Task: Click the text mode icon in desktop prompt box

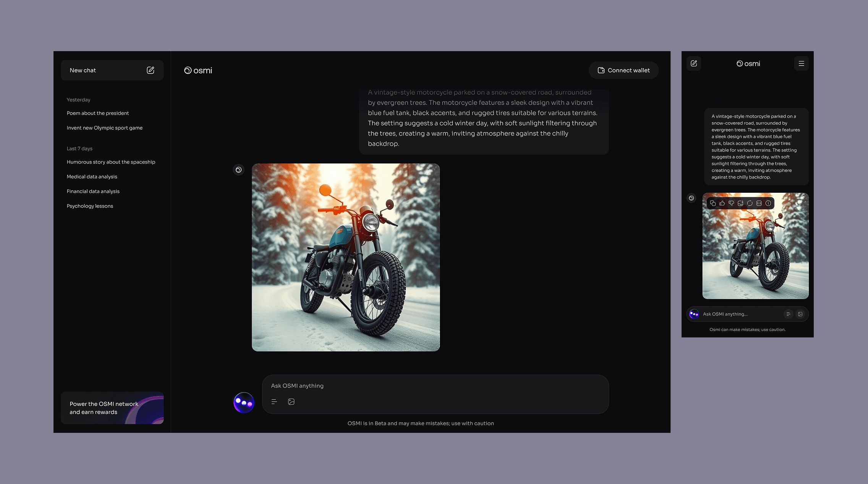Action: [274, 402]
